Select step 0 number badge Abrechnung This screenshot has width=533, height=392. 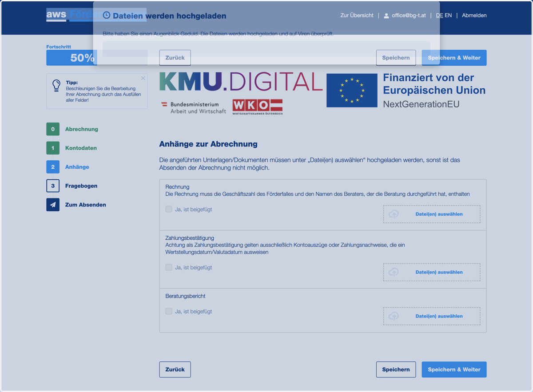coord(53,129)
